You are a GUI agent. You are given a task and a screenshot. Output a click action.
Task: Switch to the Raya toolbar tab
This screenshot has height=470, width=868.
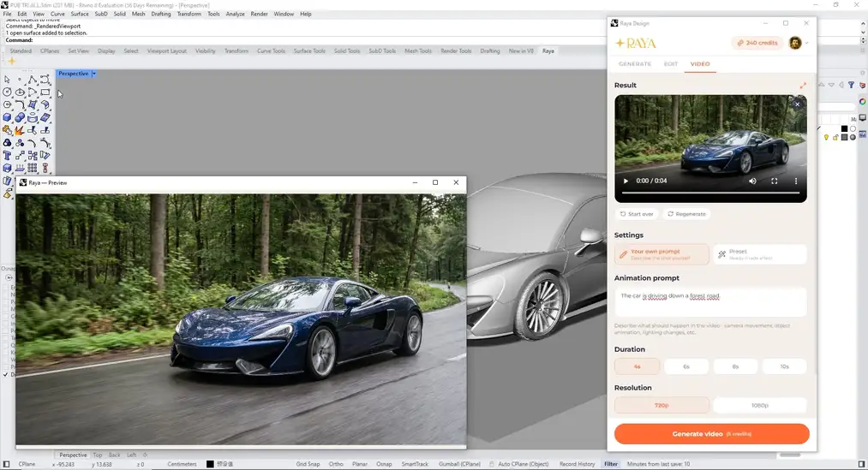pyautogui.click(x=548, y=51)
